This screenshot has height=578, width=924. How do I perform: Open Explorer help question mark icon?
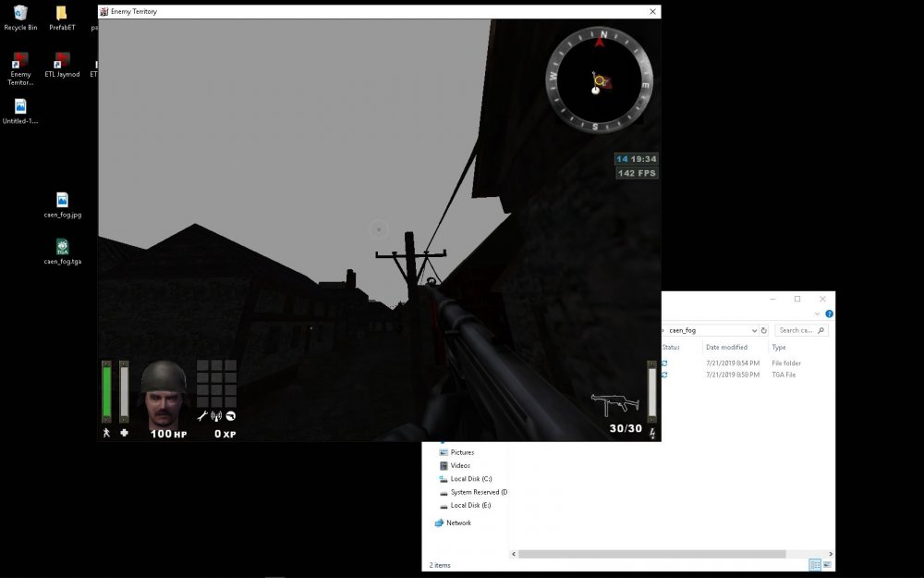pyautogui.click(x=829, y=314)
